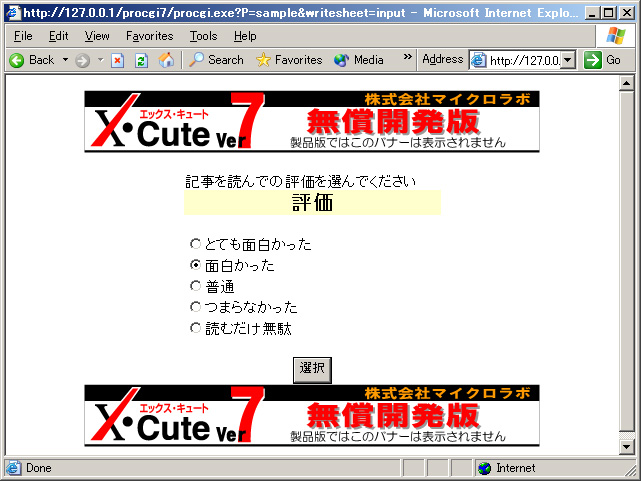641x481 pixels.
Task: Open the Tools menu
Action: tap(203, 36)
